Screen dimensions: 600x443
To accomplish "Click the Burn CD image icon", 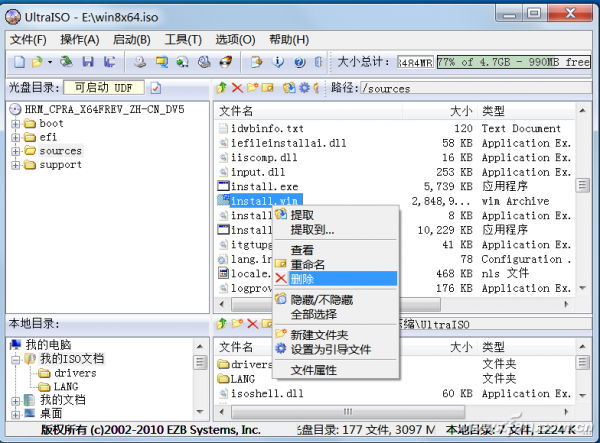I will [x=226, y=62].
